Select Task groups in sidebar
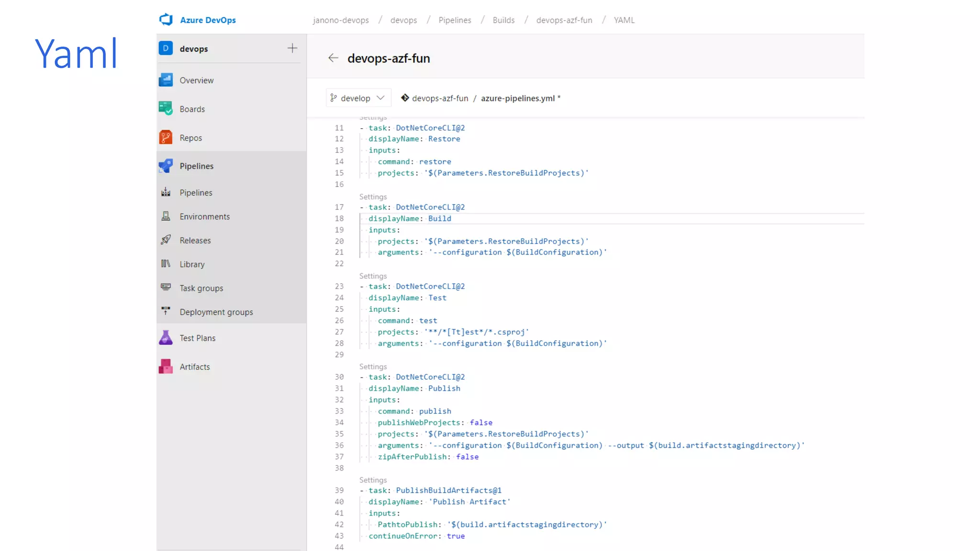 [x=201, y=288]
